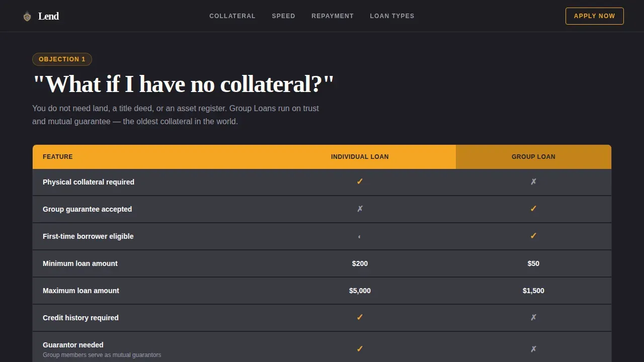Screen dimensions: 644x362
Task: Click Individual checkmark for Physical collateral required
Action: coord(360,182)
